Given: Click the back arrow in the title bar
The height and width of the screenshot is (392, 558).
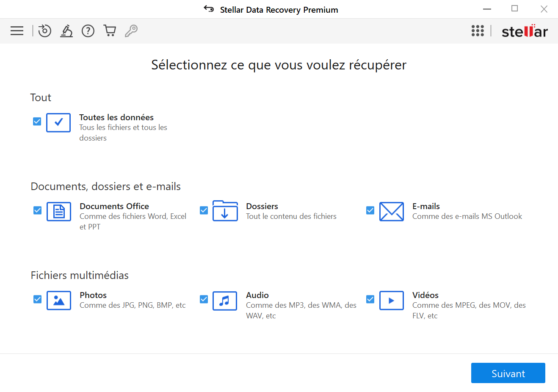Looking at the screenshot, I should click(x=209, y=8).
